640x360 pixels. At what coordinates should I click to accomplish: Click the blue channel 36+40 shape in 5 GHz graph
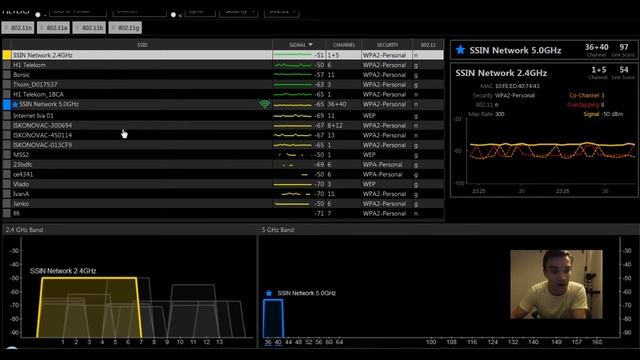point(273,318)
